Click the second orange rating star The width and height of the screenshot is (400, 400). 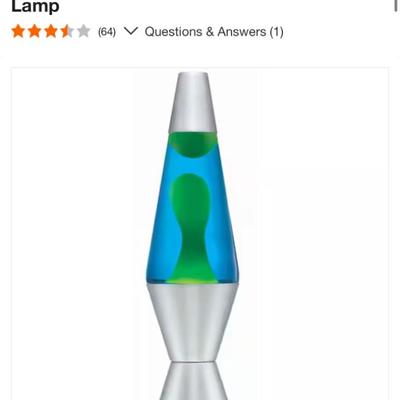(x=35, y=32)
